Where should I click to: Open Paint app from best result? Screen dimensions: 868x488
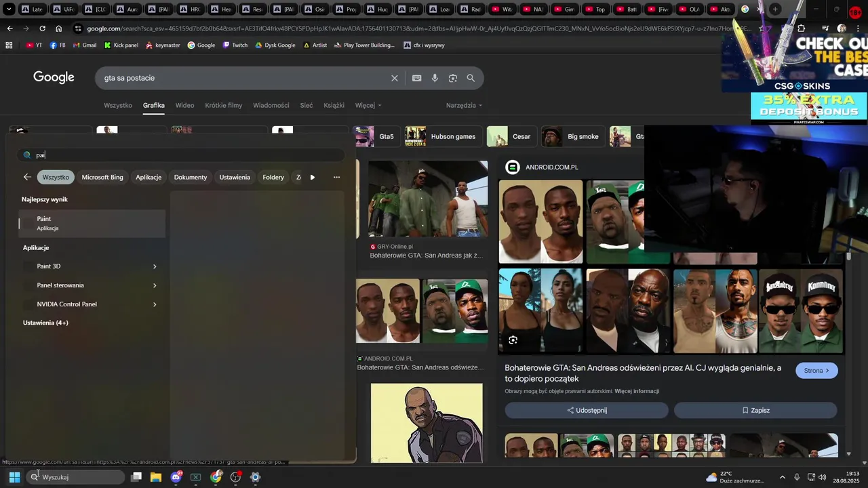[x=92, y=223]
